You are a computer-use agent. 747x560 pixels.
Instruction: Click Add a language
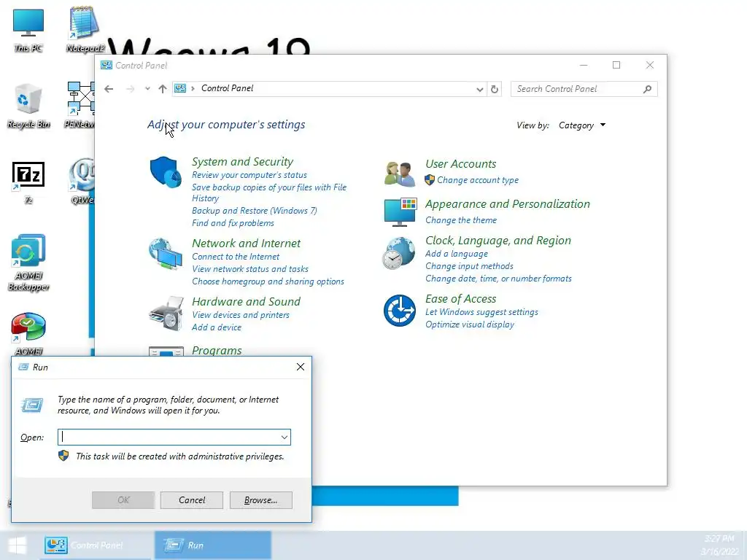point(457,254)
